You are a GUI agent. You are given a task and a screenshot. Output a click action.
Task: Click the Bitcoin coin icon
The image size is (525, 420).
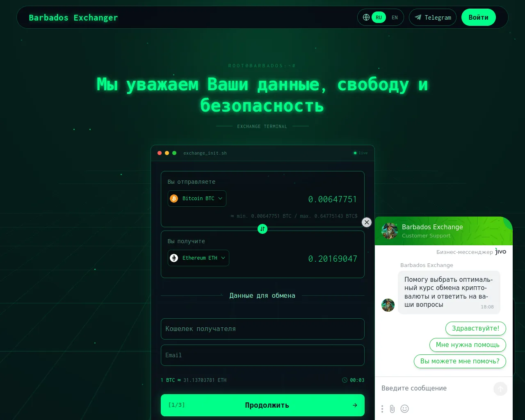[174, 199]
